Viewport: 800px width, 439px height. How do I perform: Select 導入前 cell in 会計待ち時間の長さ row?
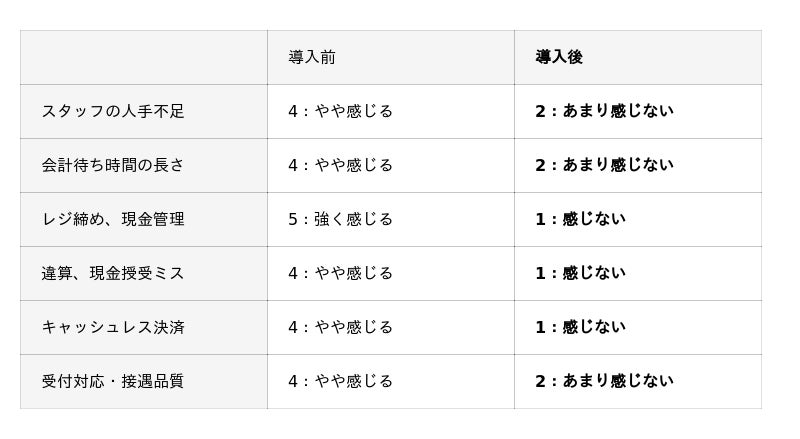[x=340, y=165]
